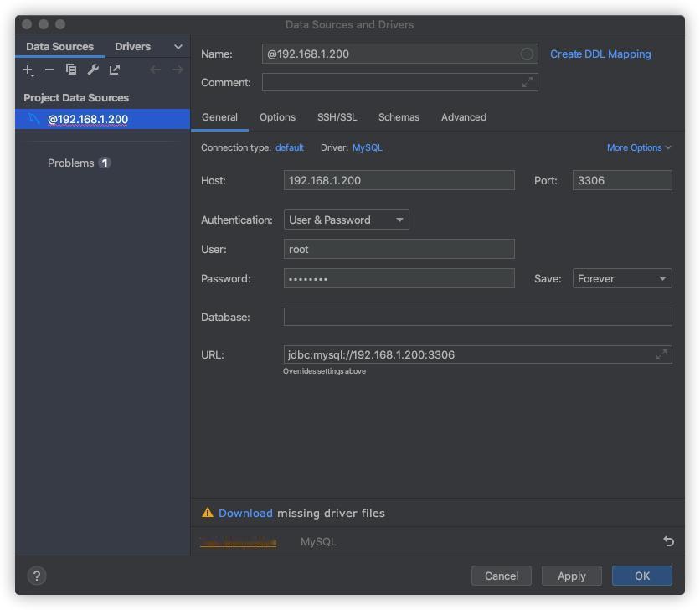Change connection type default link
The width and height of the screenshot is (700, 610).
coord(289,147)
